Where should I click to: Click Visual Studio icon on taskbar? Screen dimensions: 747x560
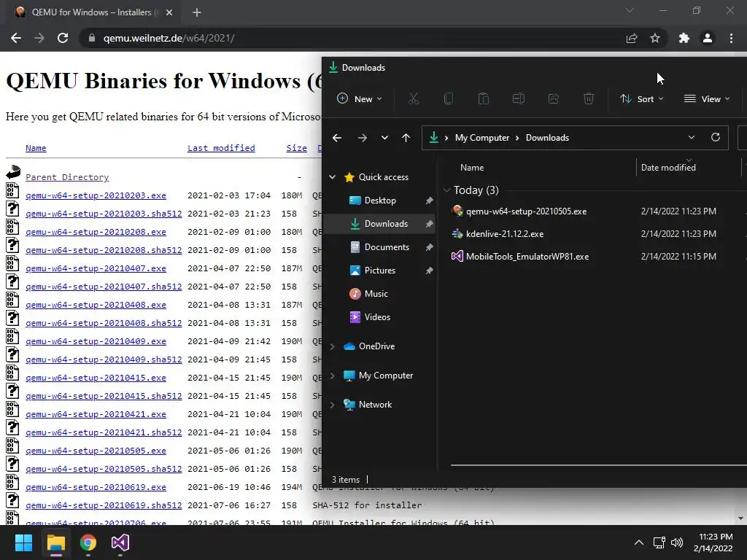point(120,542)
